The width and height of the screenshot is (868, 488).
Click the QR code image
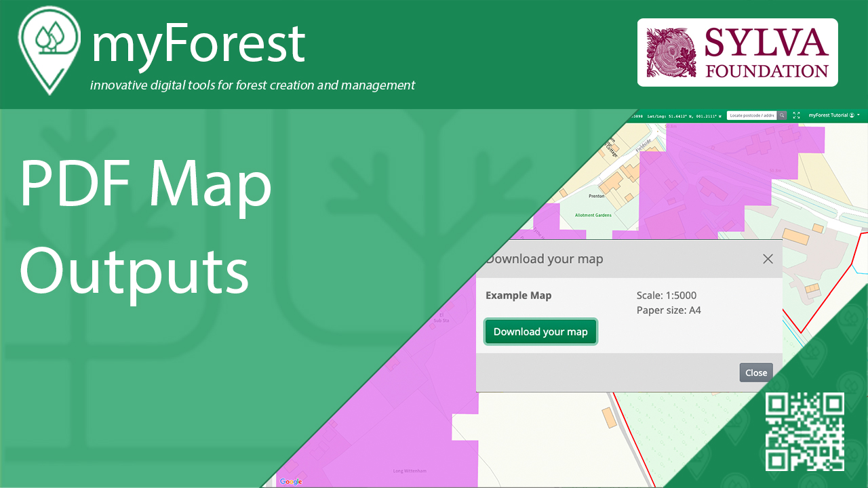point(805,432)
